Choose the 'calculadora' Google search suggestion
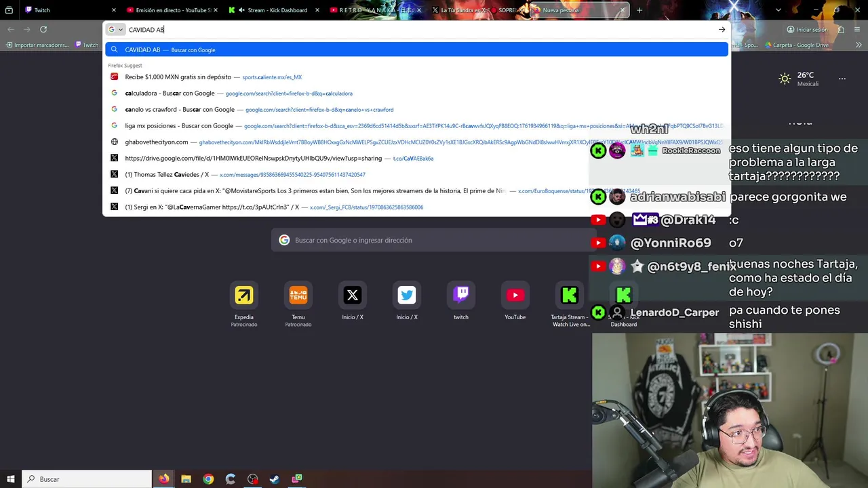The height and width of the screenshot is (488, 868). click(x=416, y=93)
